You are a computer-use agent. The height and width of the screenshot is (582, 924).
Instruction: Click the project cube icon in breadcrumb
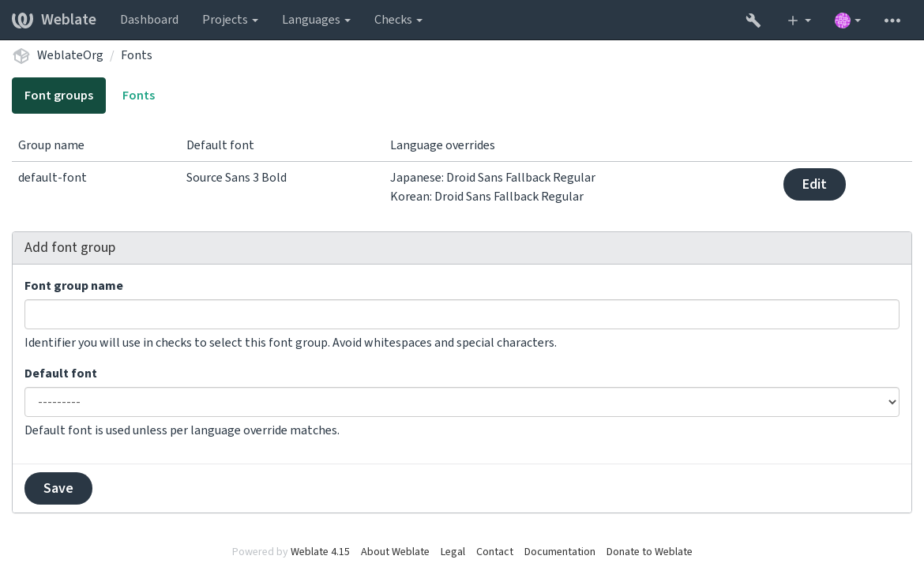[x=21, y=55]
